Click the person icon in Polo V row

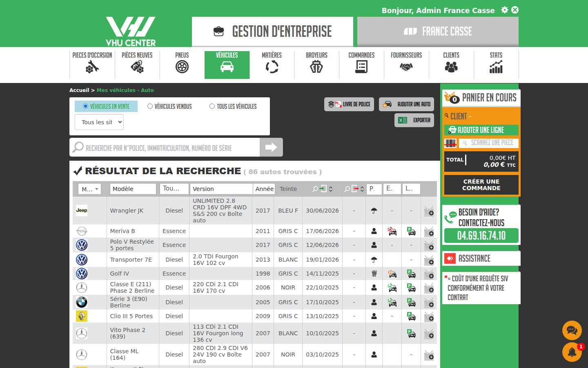(x=374, y=245)
